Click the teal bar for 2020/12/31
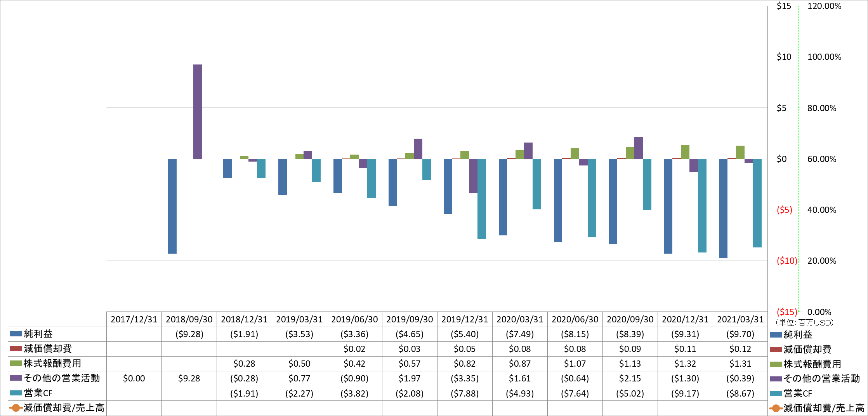This screenshot has width=868, height=416. pyautogui.click(x=702, y=205)
